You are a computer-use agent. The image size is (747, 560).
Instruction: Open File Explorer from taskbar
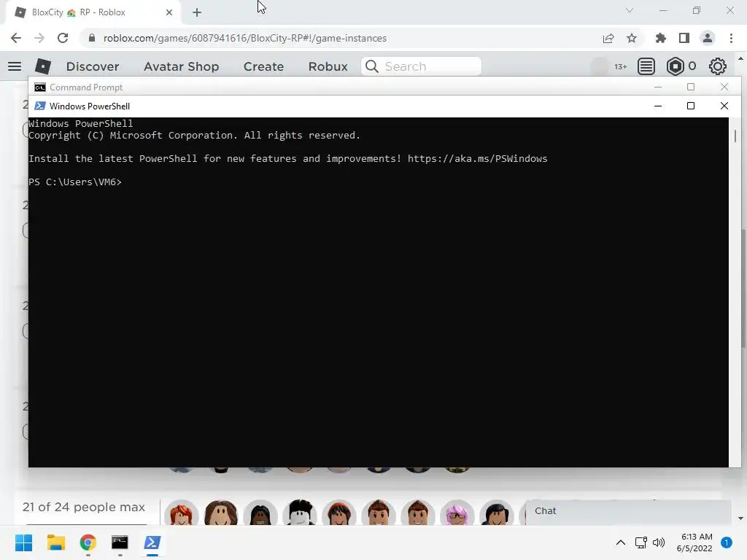tap(55, 542)
